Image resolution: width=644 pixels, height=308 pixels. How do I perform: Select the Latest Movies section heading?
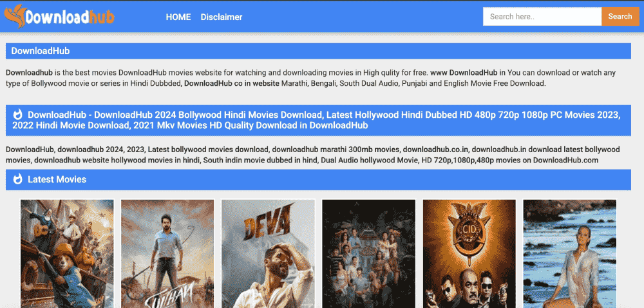click(x=57, y=179)
